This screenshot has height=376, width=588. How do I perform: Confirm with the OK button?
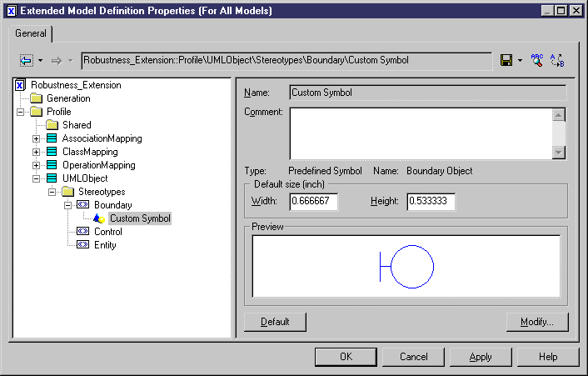[x=346, y=357]
